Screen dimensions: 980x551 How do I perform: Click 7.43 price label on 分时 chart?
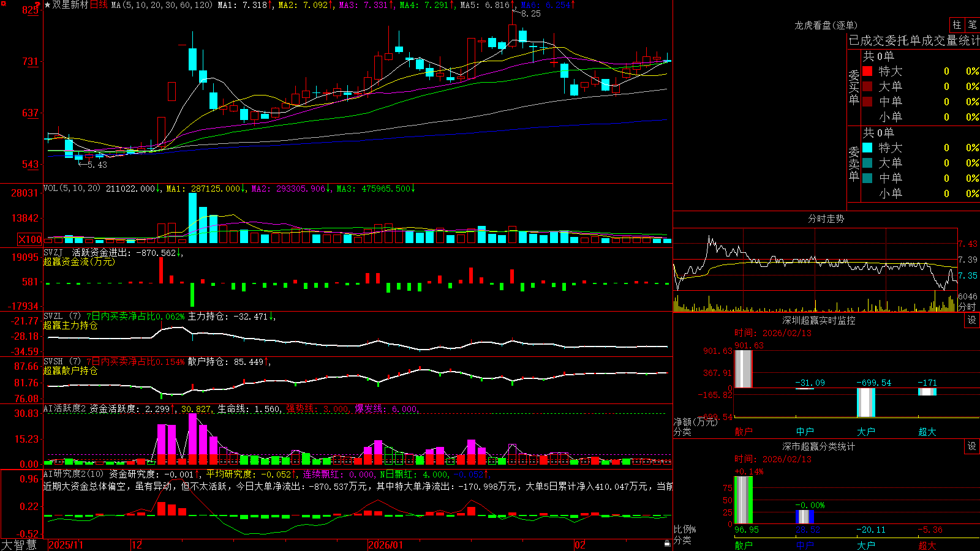click(x=968, y=244)
